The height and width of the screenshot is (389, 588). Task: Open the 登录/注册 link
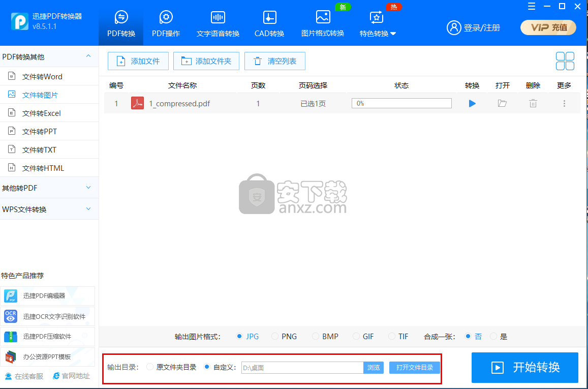tap(482, 28)
